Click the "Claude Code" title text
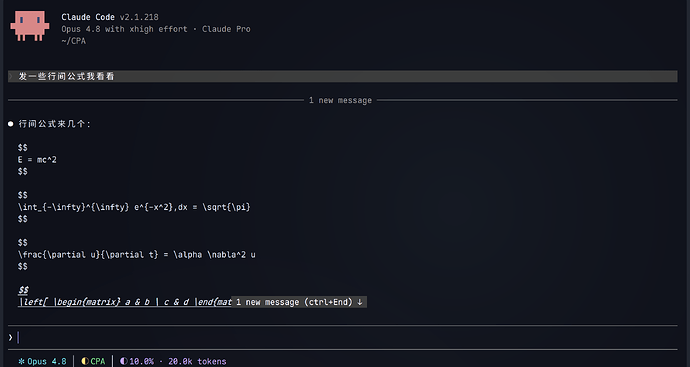 click(x=88, y=17)
